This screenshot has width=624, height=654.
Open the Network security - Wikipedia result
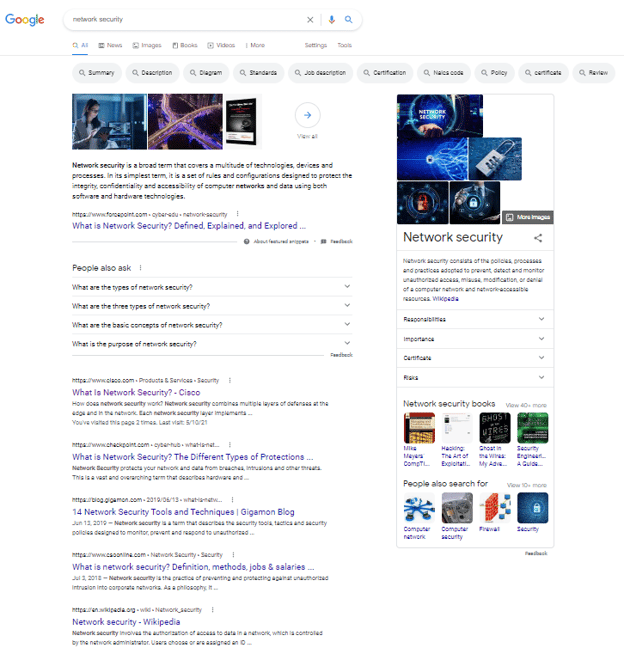point(125,621)
